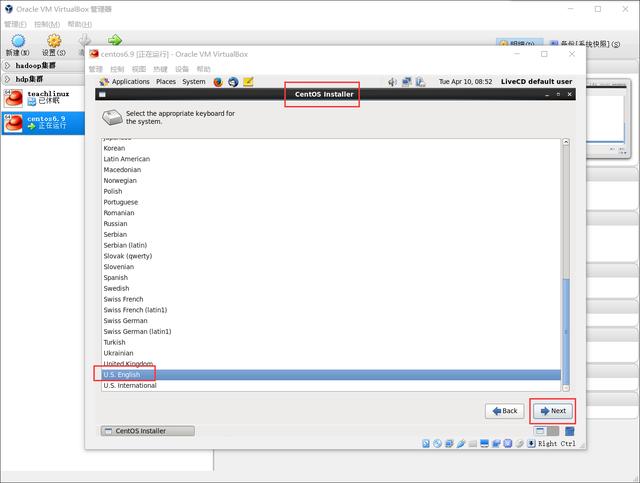The width and height of the screenshot is (640, 483).
Task: Click the CentOS Installer window menu icon
Action: pos(102,94)
